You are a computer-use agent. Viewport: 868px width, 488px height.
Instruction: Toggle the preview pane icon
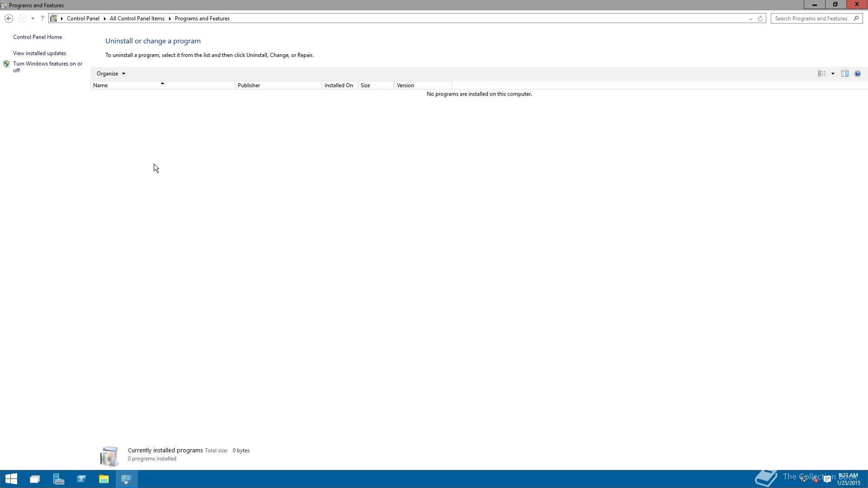(845, 74)
